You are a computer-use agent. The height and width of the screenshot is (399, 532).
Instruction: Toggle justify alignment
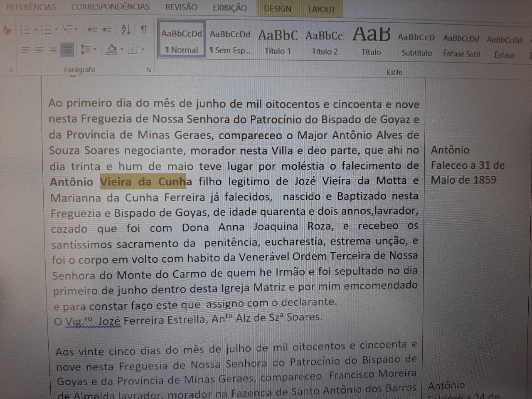(x=67, y=50)
